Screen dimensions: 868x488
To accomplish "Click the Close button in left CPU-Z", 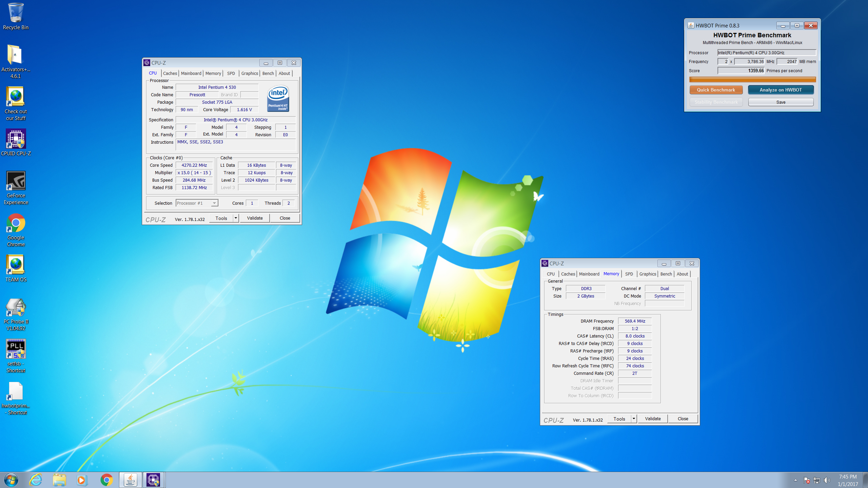I will tap(285, 218).
